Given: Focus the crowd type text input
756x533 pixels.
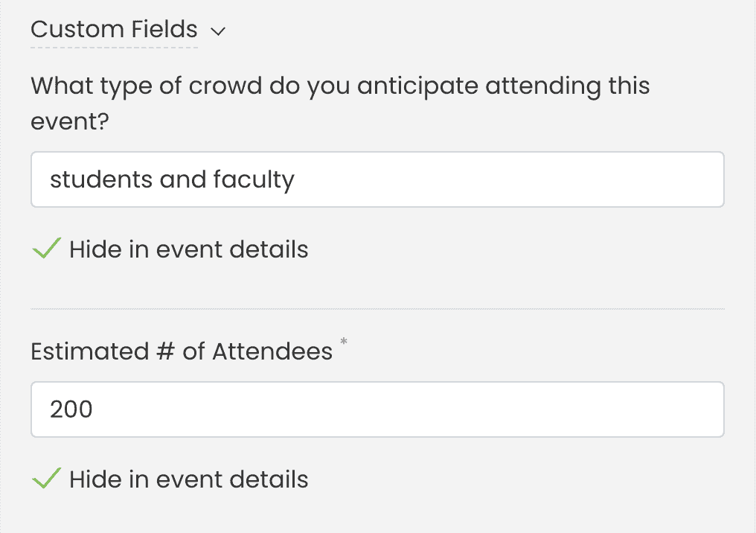Looking at the screenshot, I should pos(377,179).
